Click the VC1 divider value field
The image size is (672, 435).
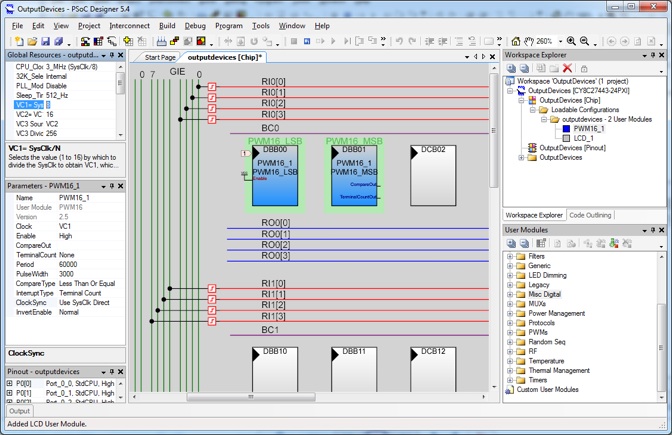coord(80,105)
